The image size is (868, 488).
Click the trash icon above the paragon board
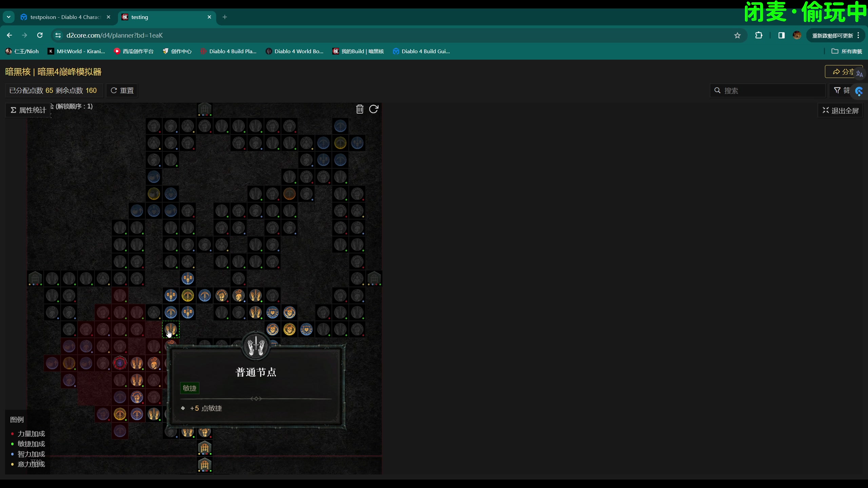click(360, 109)
